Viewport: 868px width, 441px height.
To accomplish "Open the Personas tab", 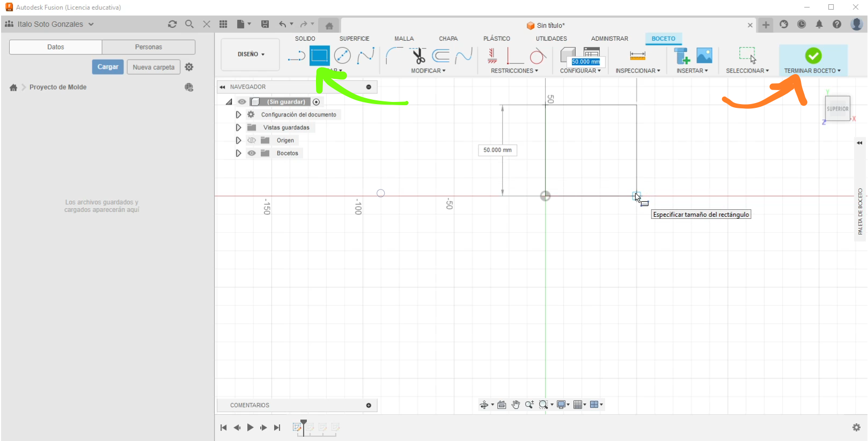I will (x=149, y=47).
